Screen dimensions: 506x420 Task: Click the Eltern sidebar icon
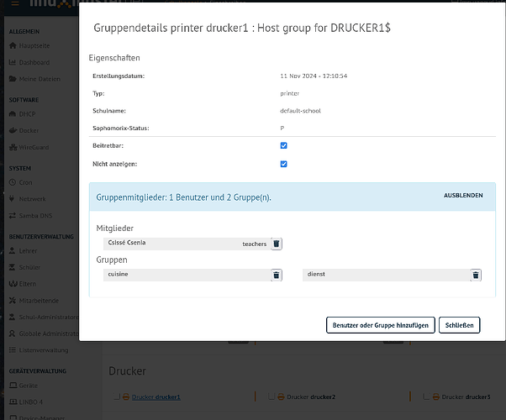pyautogui.click(x=13, y=284)
